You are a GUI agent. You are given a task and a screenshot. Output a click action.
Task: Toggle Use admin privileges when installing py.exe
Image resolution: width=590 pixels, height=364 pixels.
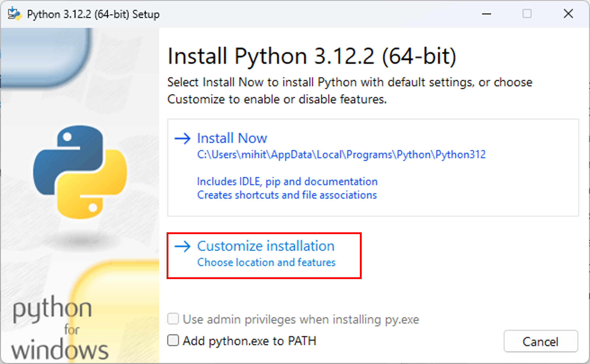point(173,319)
